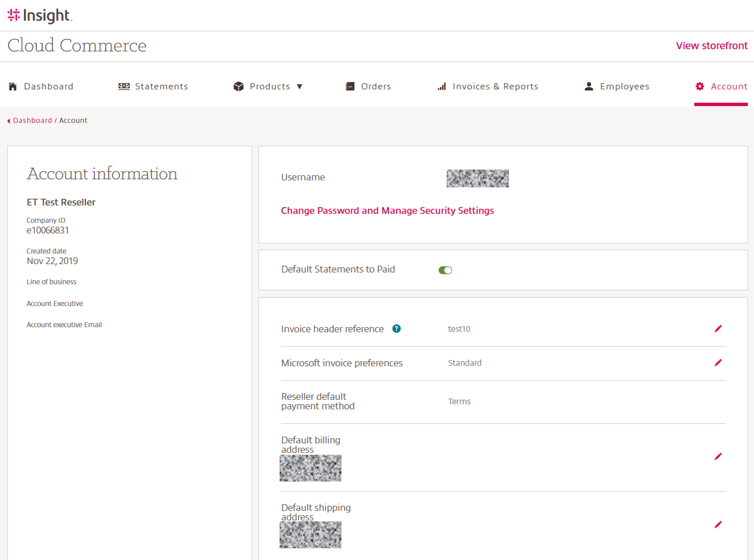Click the Dashboard home icon

(13, 86)
